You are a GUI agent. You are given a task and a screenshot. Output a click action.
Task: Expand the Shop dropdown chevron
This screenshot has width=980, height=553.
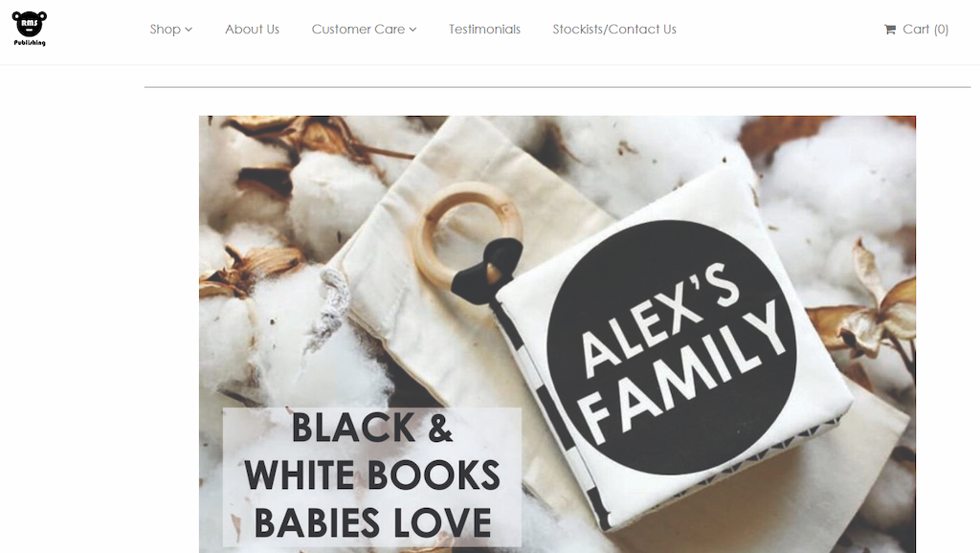coord(189,30)
